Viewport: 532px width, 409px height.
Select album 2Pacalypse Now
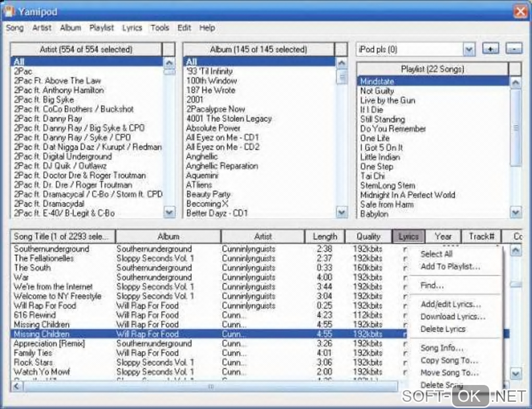[x=260, y=109]
